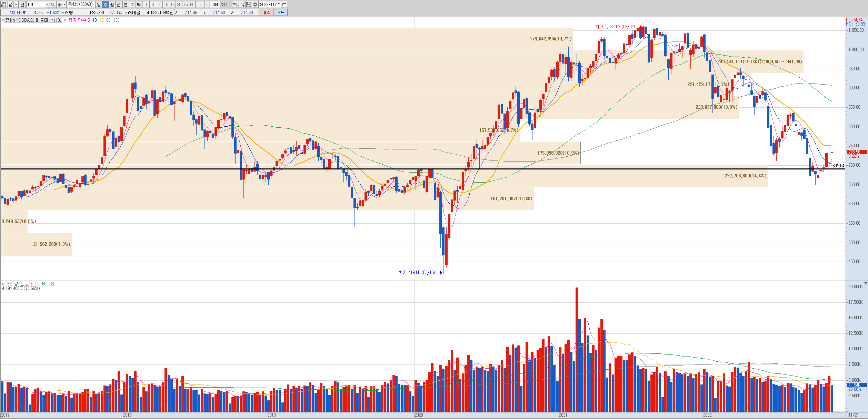Choose the 10 interval button
The width and height of the screenshot is (868, 419).
pos(166,4)
